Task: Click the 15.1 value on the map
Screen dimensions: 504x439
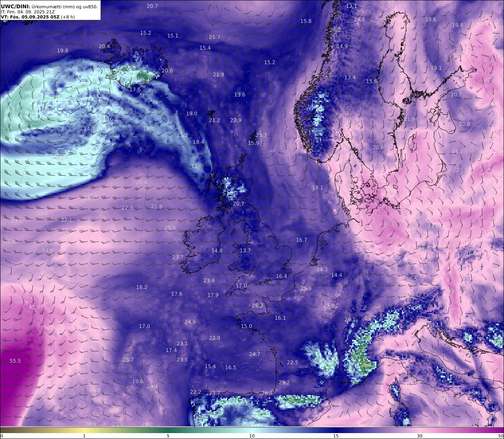Action: (173, 35)
